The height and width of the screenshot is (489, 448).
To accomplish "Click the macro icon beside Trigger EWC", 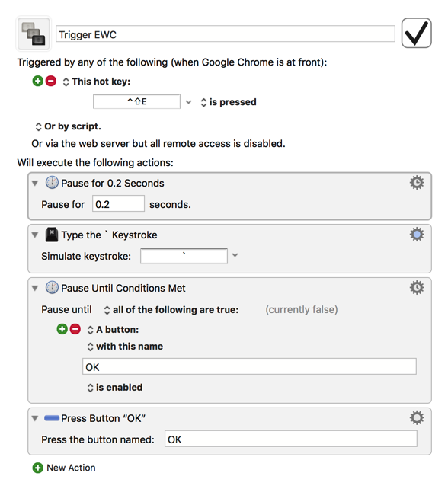I will tap(34, 34).
